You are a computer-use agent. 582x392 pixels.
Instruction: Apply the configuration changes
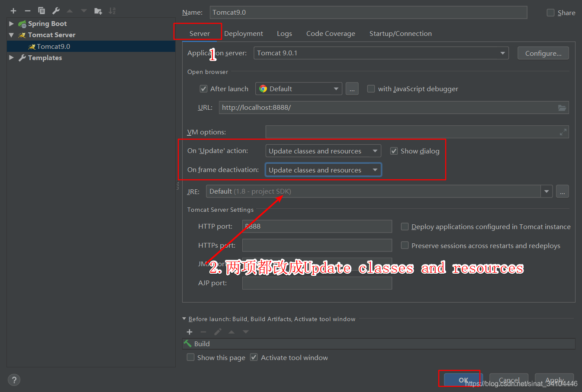tap(554, 380)
